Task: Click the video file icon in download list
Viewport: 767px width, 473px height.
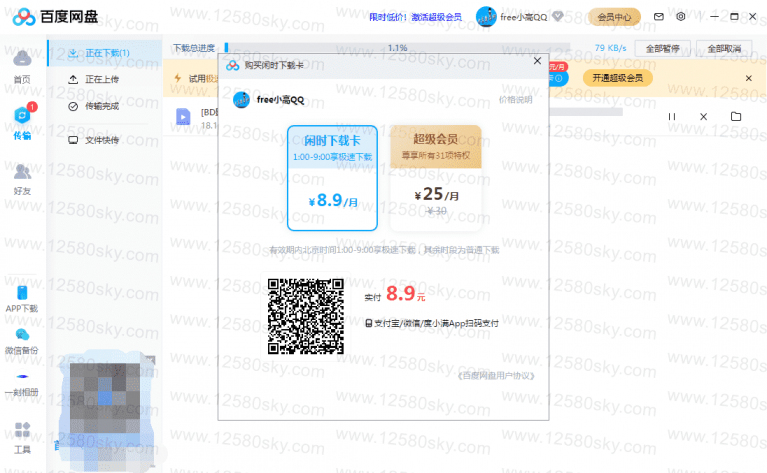Action: click(183, 117)
